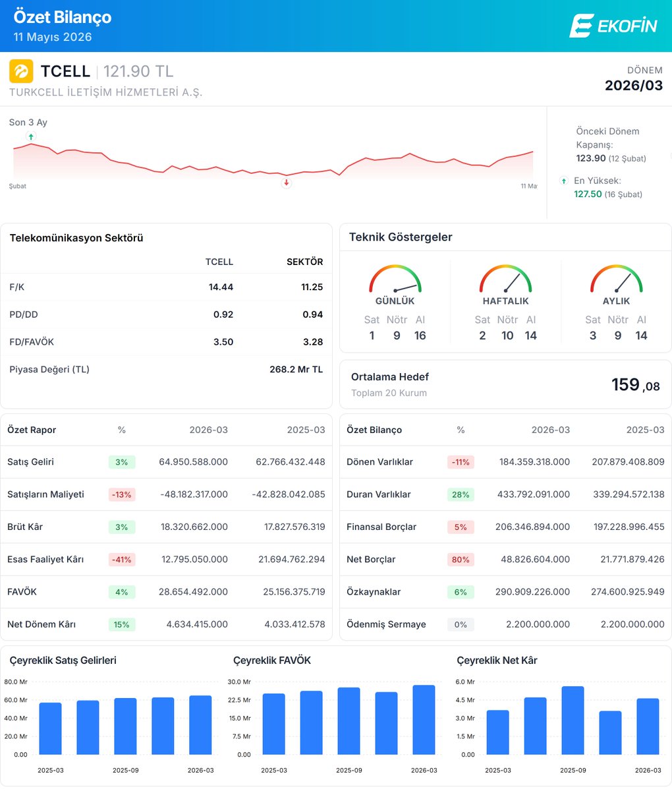Image resolution: width=672 pixels, height=791 pixels.
Task: Click the Aylık technical gauge
Action: (x=616, y=279)
